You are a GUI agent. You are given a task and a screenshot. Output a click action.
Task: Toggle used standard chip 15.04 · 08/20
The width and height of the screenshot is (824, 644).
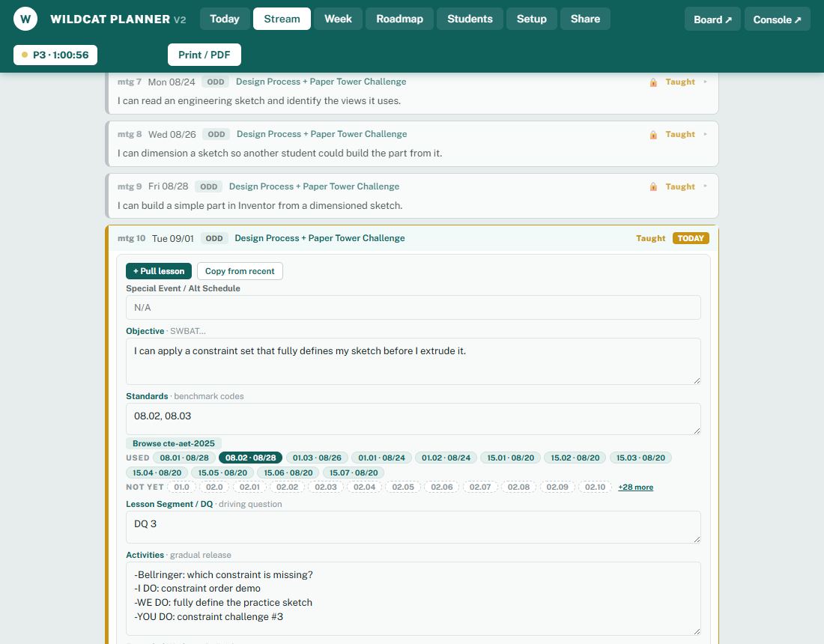pos(157,473)
